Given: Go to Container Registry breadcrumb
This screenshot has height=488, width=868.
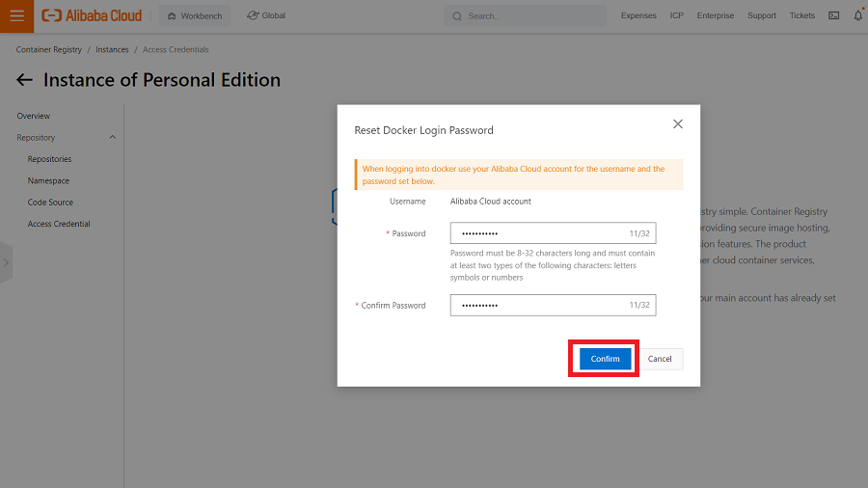Looking at the screenshot, I should click(47, 49).
